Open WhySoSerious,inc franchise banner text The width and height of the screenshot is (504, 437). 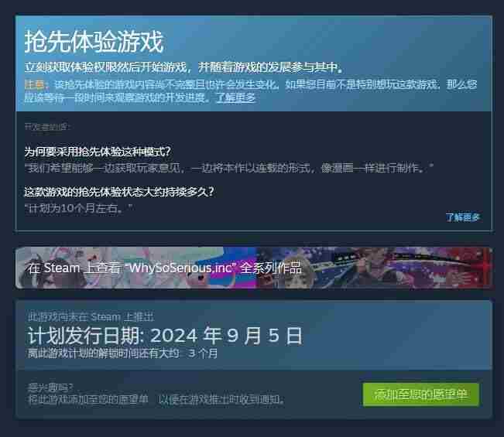pyautogui.click(x=165, y=268)
